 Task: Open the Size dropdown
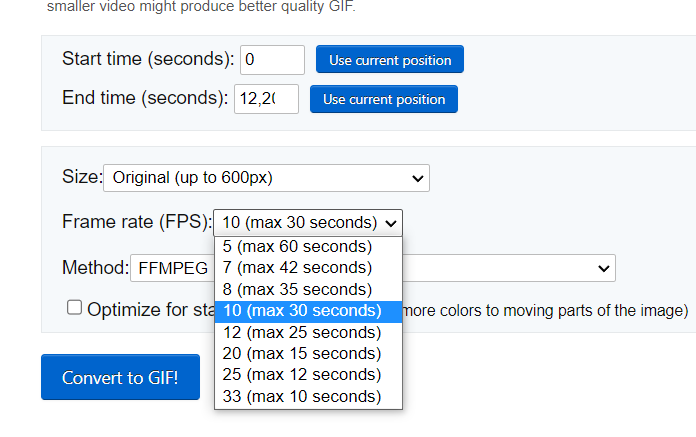[266, 178]
